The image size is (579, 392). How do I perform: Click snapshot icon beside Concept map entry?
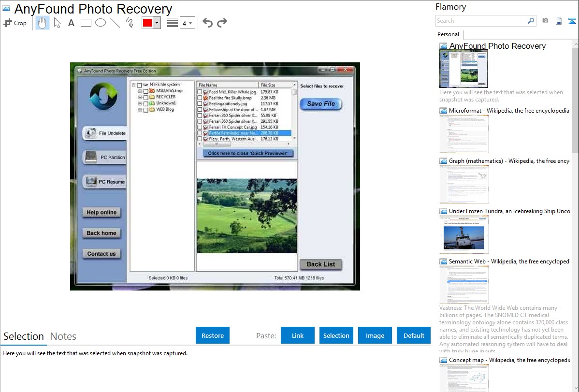pos(443,360)
